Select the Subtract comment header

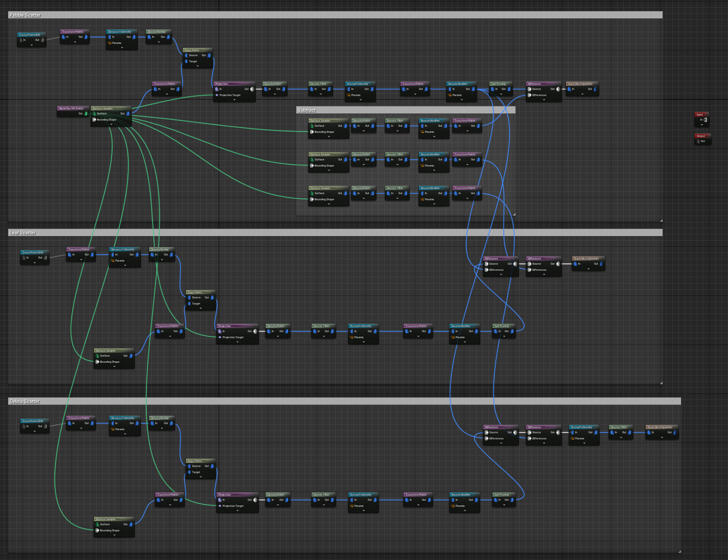(x=406, y=110)
